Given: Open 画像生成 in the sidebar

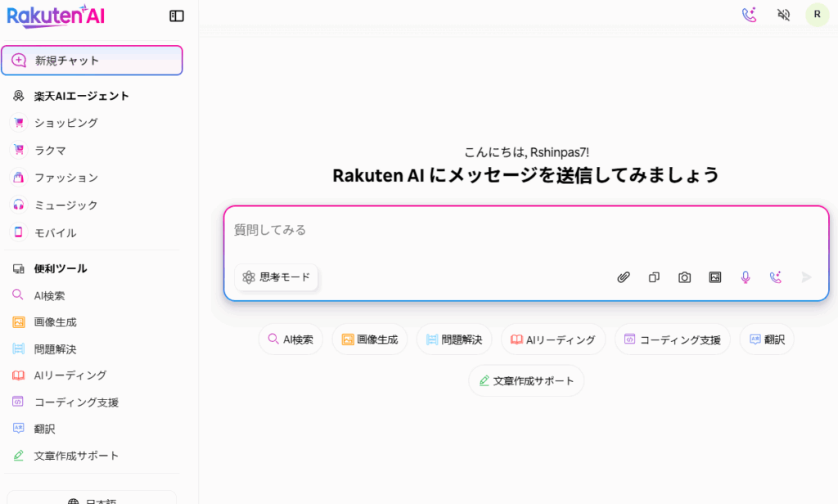Looking at the screenshot, I should coord(55,322).
